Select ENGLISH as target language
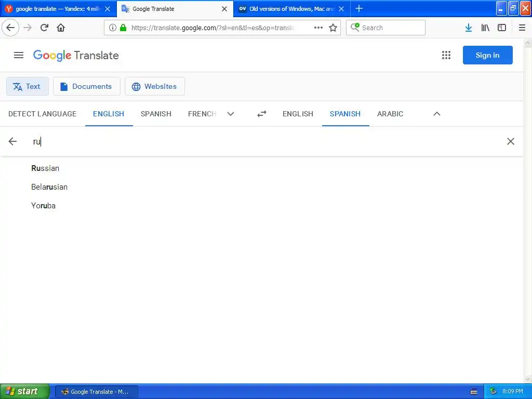 [298, 114]
